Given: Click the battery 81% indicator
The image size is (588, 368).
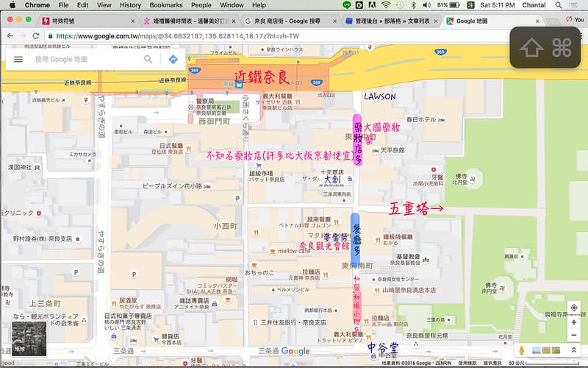Looking at the screenshot, I should pos(448,5).
